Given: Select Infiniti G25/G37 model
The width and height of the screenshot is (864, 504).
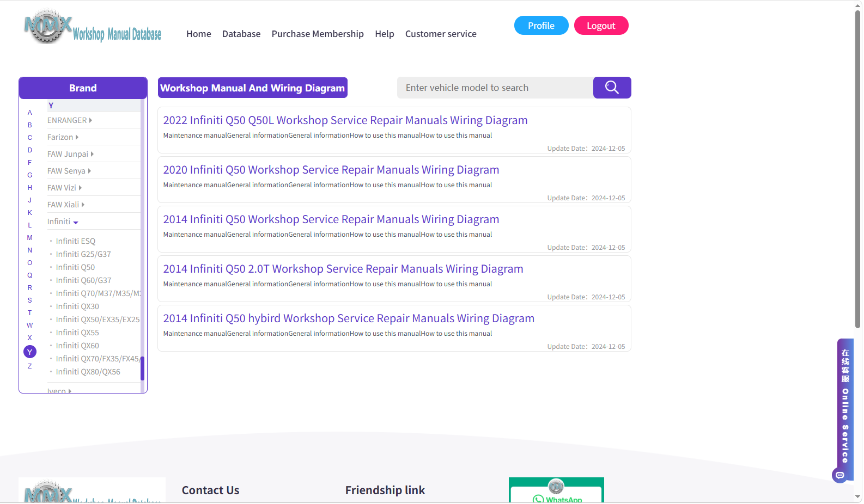Looking at the screenshot, I should point(83,254).
